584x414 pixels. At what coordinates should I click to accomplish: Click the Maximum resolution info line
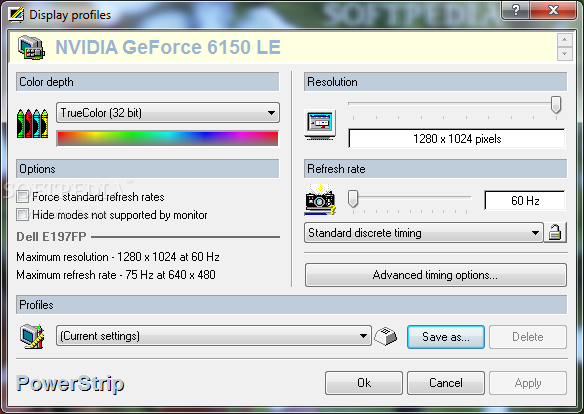click(x=118, y=257)
